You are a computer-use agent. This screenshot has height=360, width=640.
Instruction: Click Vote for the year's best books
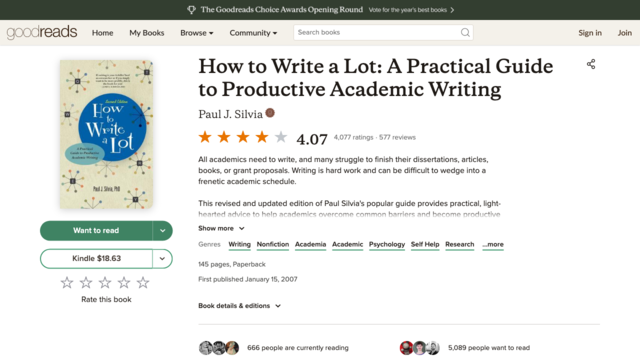point(407,10)
